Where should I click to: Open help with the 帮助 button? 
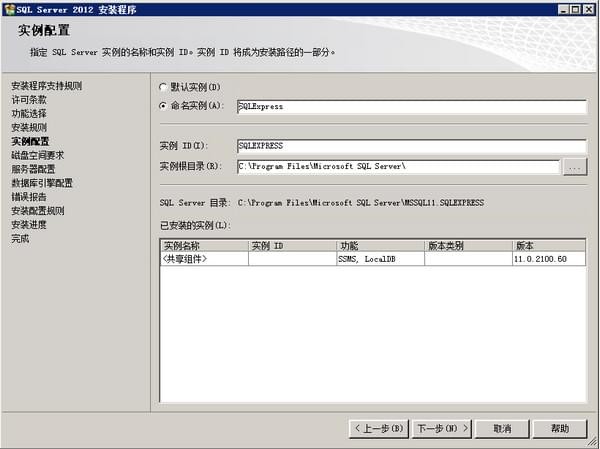click(560, 428)
